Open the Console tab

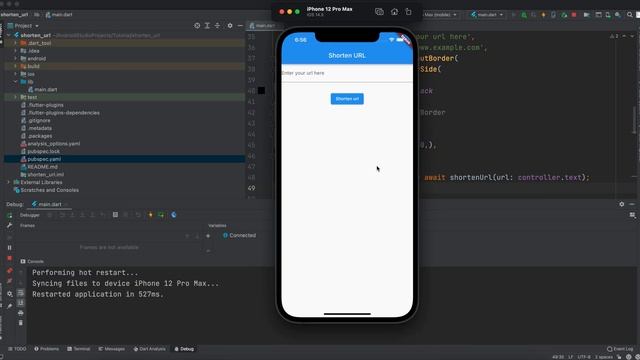pyautogui.click(x=32, y=261)
